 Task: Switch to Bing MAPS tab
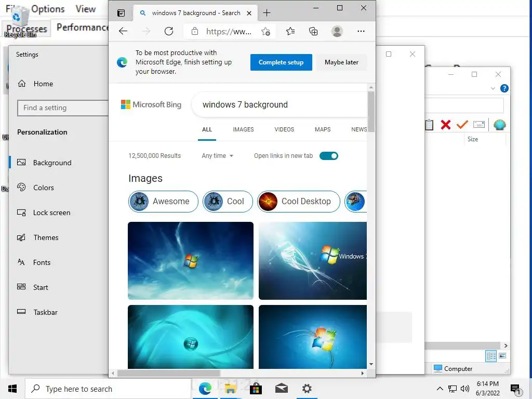(x=323, y=129)
